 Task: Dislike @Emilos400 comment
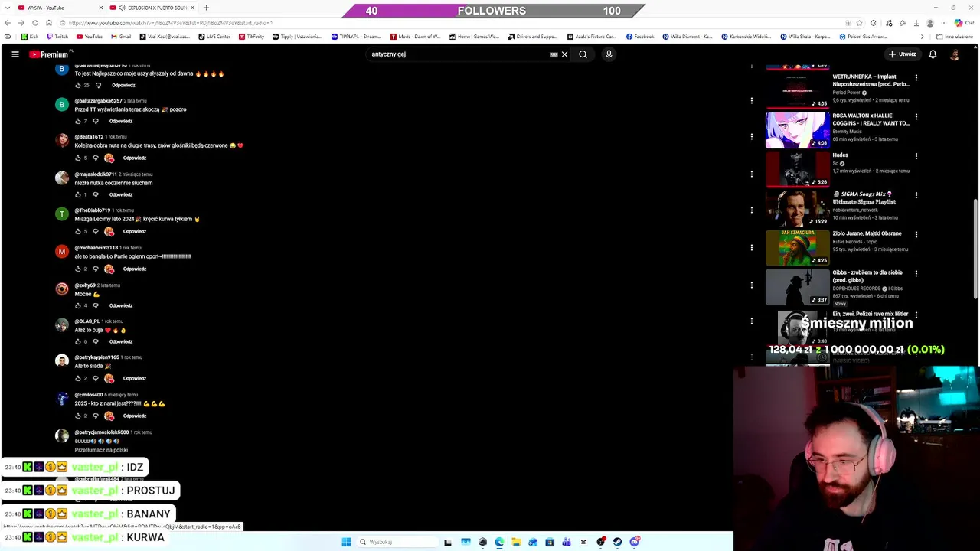point(96,416)
